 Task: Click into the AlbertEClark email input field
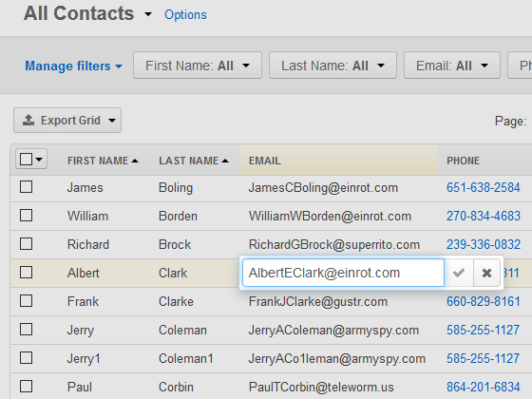343,273
